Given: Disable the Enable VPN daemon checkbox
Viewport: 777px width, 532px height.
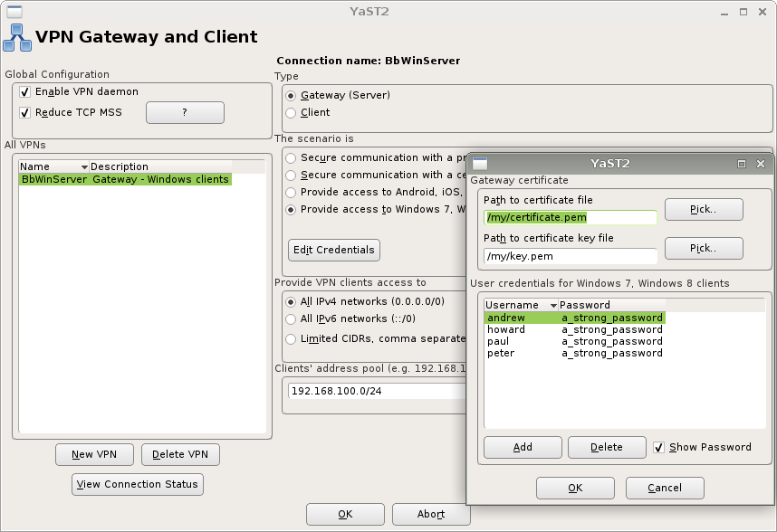Looking at the screenshot, I should pos(25,92).
